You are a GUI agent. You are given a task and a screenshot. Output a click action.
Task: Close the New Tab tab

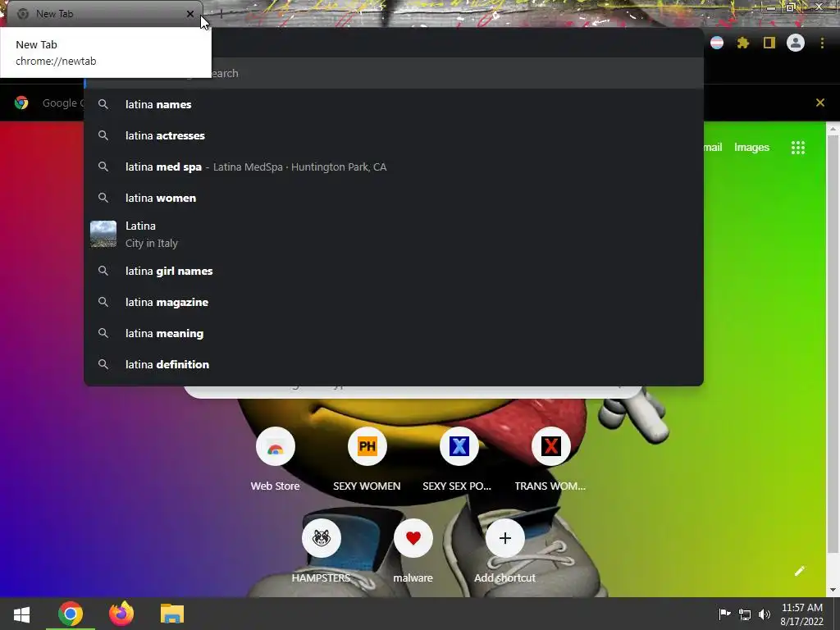point(190,14)
